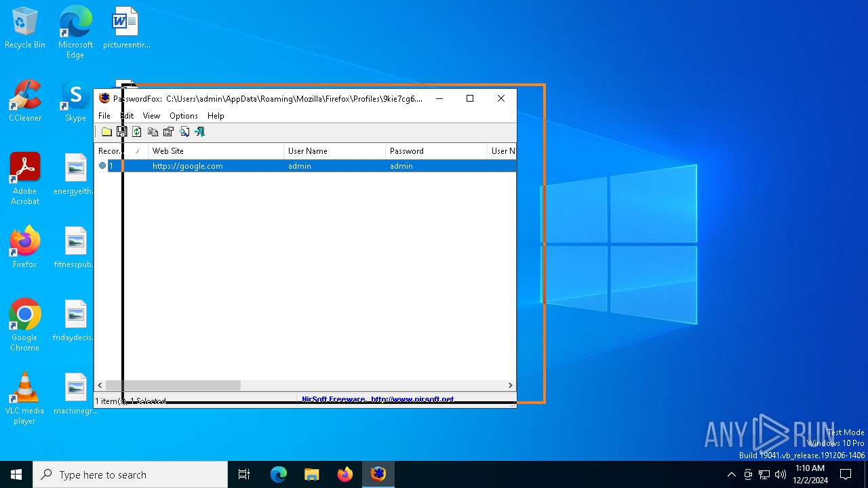Sort by the Record Index column header
The width and height of the screenshot is (868, 488).
(121, 151)
